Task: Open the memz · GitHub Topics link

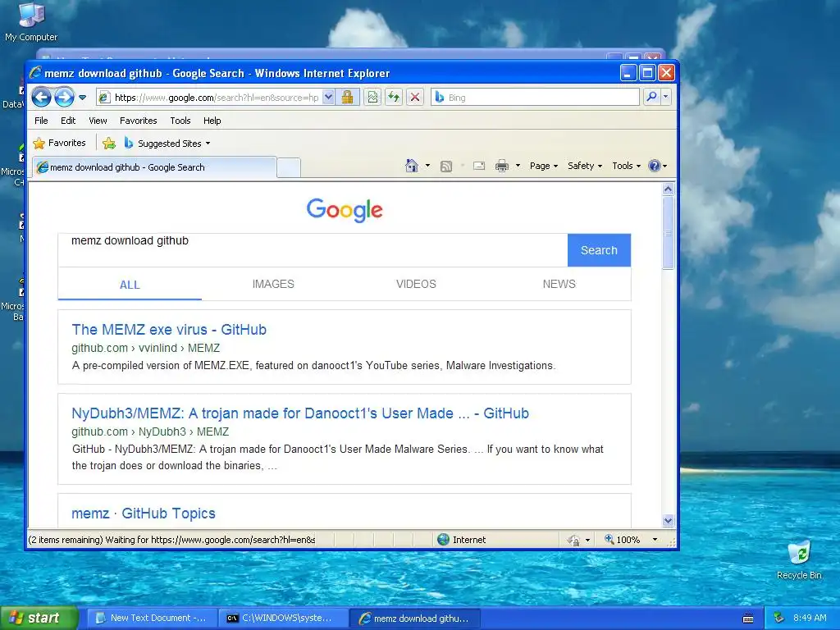Action: 144,514
